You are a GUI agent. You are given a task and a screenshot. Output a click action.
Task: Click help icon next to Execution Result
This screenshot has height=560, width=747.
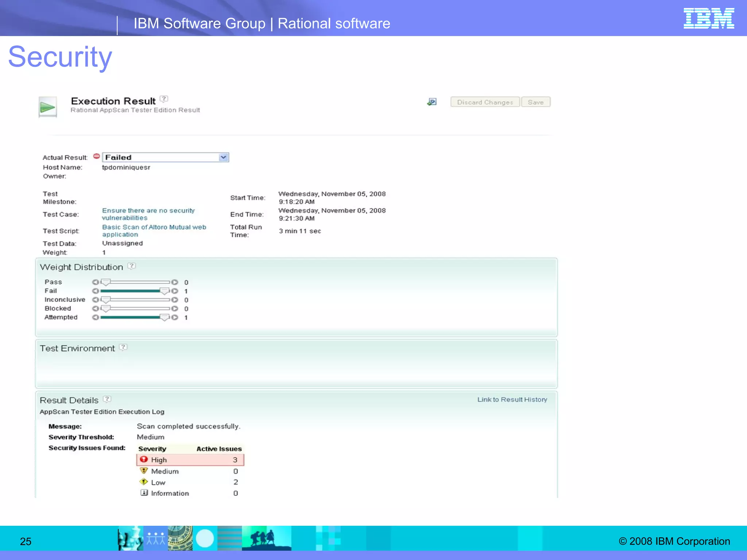(x=164, y=99)
